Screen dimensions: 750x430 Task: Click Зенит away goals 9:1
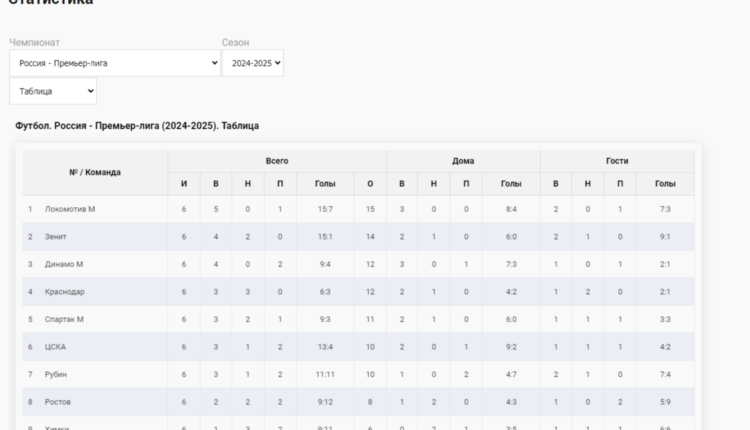665,237
